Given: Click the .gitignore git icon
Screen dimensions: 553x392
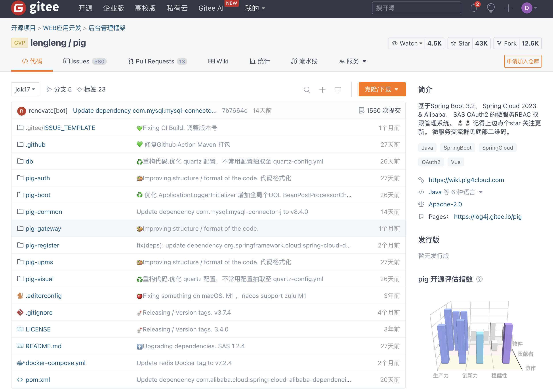Looking at the screenshot, I should point(20,312).
